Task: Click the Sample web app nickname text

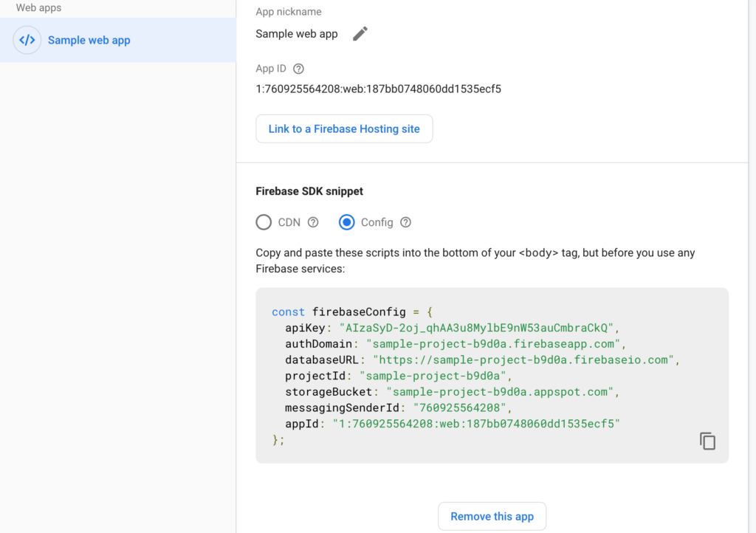Action: point(297,34)
